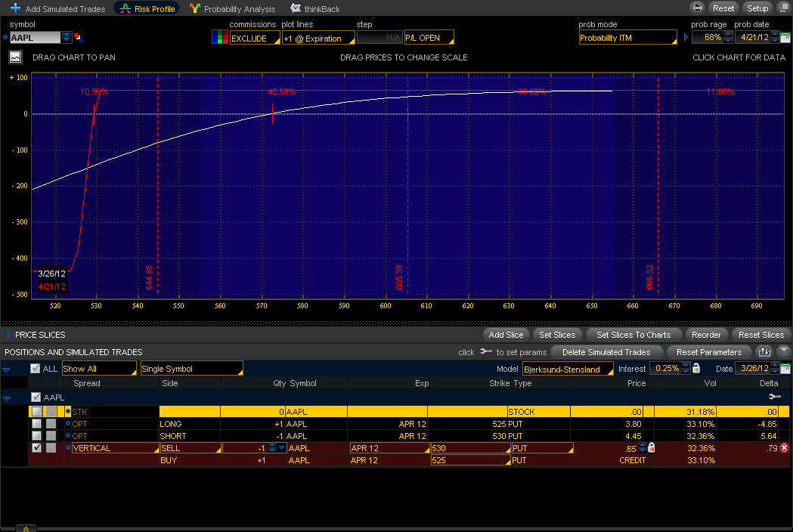Click the blue dot left of symbol field
Screen dimensions: 793x532
click(5, 38)
